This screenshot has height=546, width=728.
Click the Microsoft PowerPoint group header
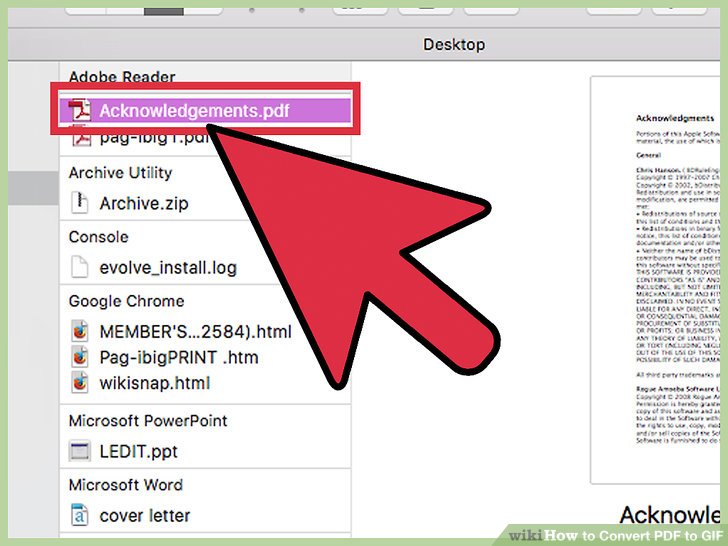(148, 421)
